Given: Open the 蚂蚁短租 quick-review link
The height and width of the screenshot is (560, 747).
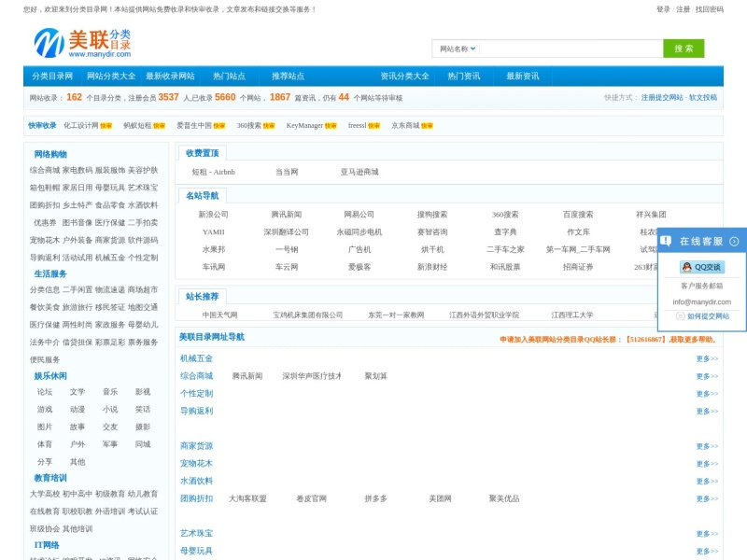Looking at the screenshot, I should coord(137,126).
